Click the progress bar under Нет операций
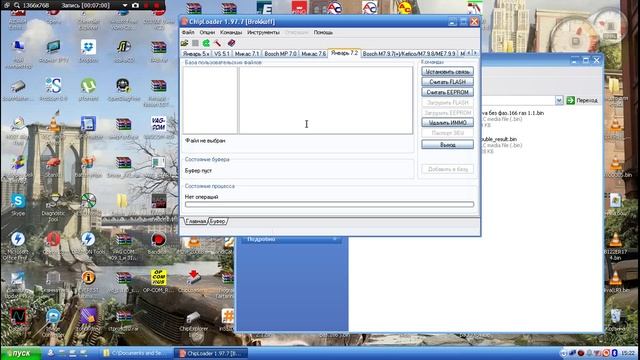The image size is (640, 360). 329,204
